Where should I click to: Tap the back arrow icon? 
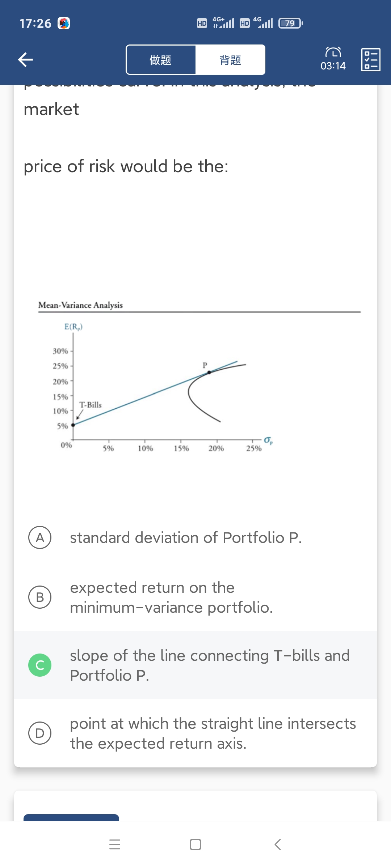[26, 60]
